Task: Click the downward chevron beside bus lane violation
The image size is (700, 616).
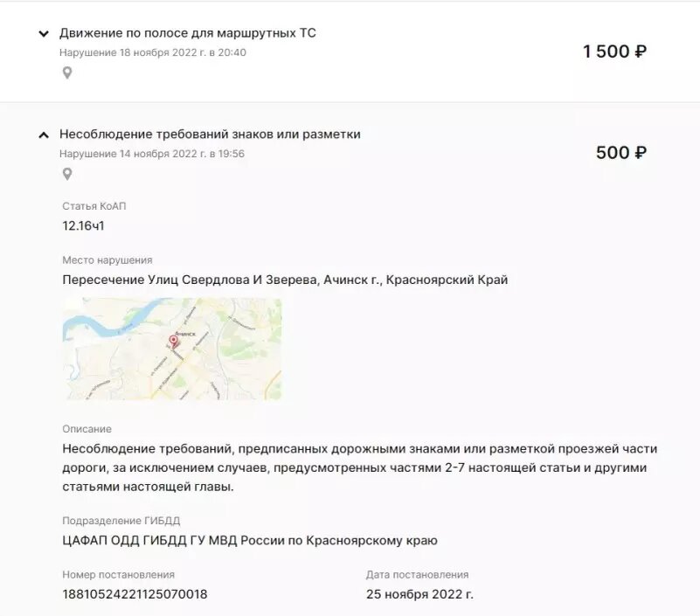Action: [x=42, y=32]
